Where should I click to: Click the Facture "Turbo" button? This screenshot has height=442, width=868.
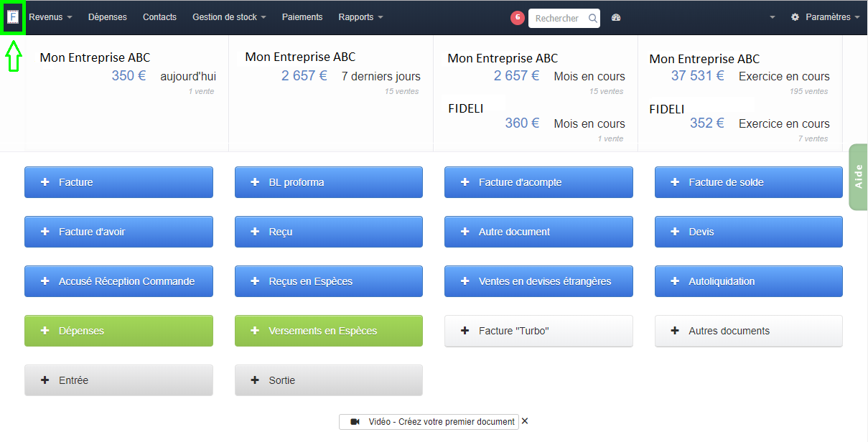point(538,331)
